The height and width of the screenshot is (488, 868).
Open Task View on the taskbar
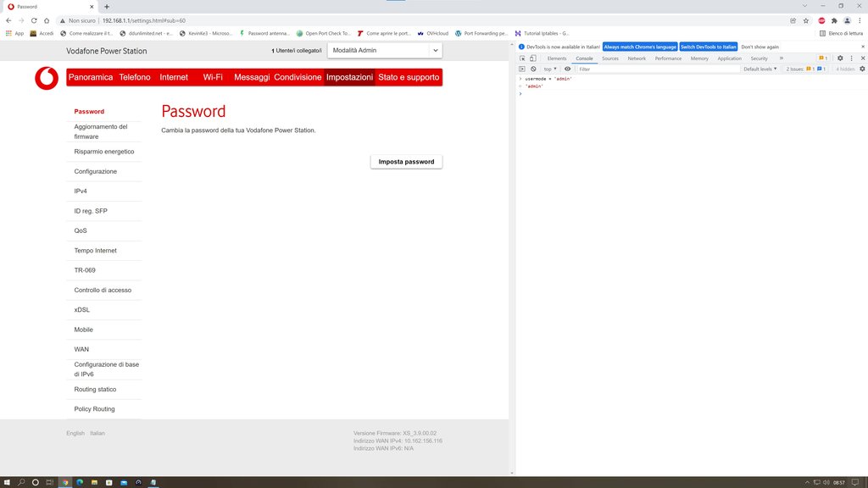coord(49,482)
